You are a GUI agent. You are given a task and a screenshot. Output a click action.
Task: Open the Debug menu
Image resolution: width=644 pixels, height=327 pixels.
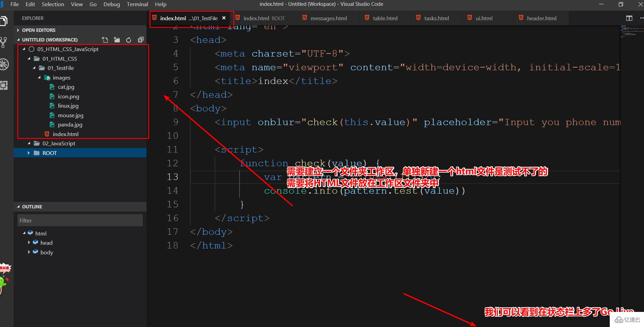(112, 4)
